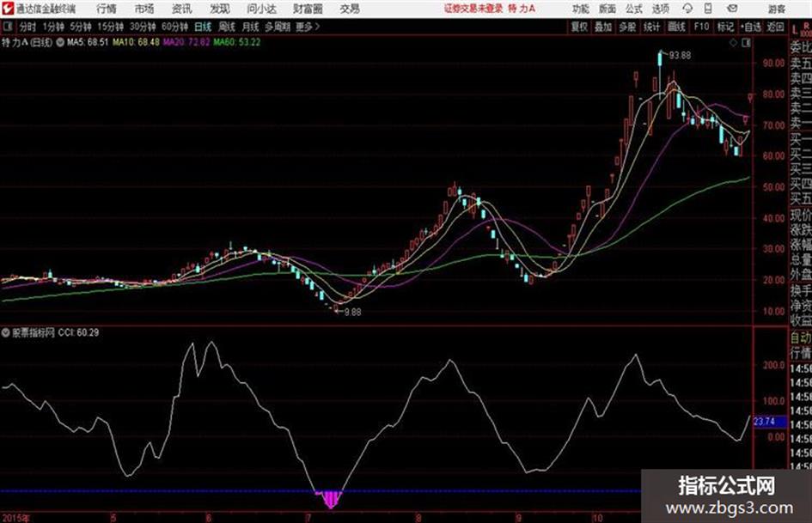Viewport: 812px width, 523px height.
Task: Open the mail envelope icon
Action: pos(732,9)
